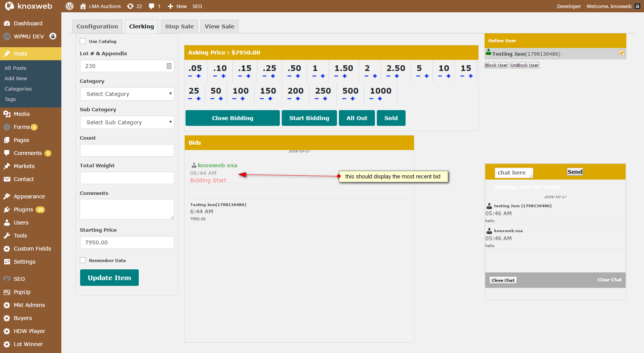Click the plus icon under the .05 increment
644x353 pixels.
[x=199, y=76]
